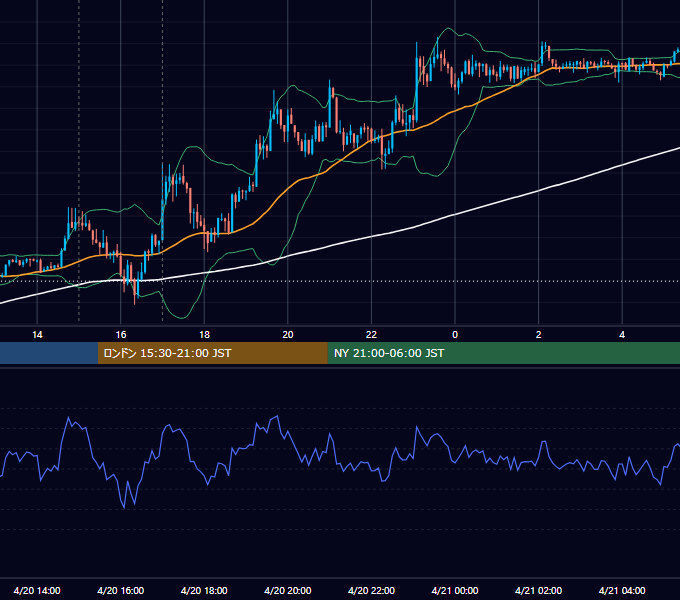Click the '0' hour label on price chart axis
This screenshot has width=680, height=600.
click(455, 335)
